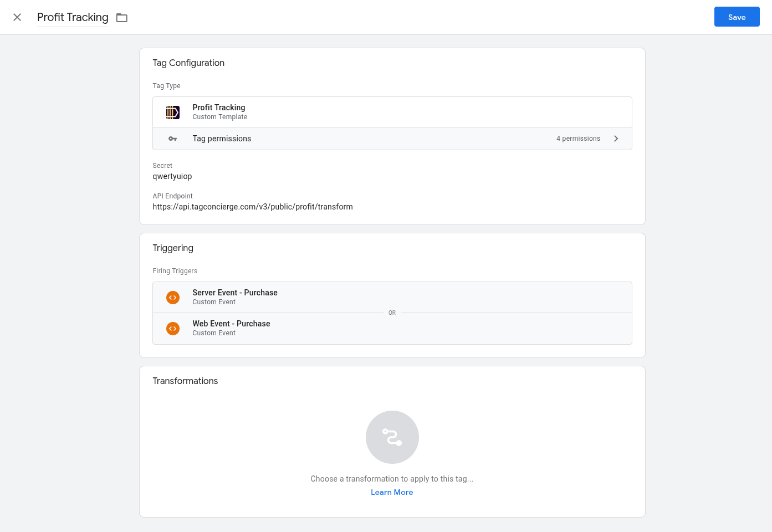
Task: Open the Server Event - Purchase trigger name
Action: [x=235, y=293]
